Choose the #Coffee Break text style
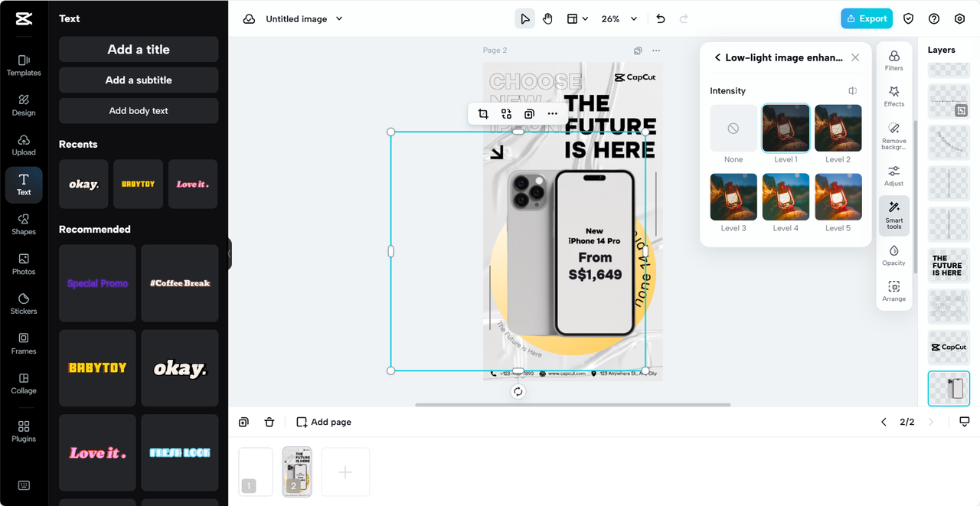The width and height of the screenshot is (980, 506). (x=180, y=283)
